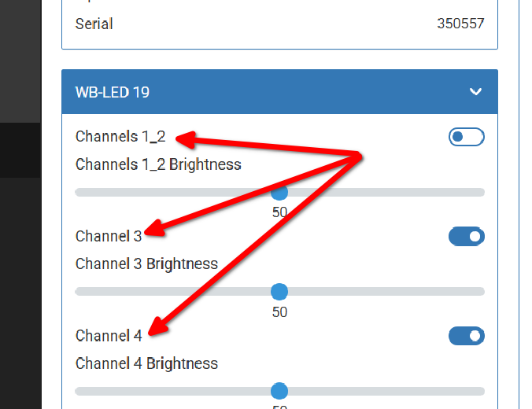The height and width of the screenshot is (409, 532).
Task: Select the Channel 4 Brightness label
Action: (x=146, y=363)
